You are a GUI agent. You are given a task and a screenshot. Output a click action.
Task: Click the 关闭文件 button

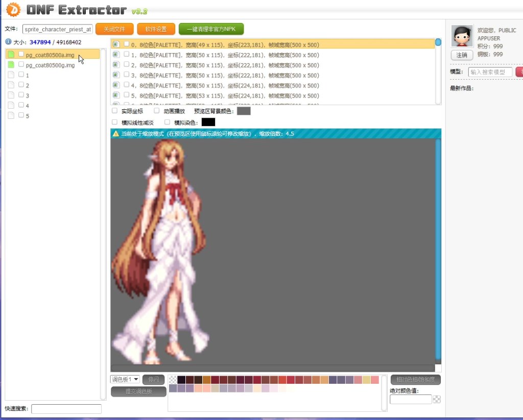(x=114, y=29)
